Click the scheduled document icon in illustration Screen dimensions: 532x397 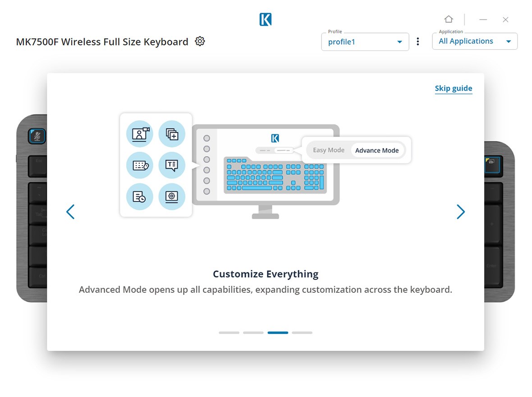(140, 197)
